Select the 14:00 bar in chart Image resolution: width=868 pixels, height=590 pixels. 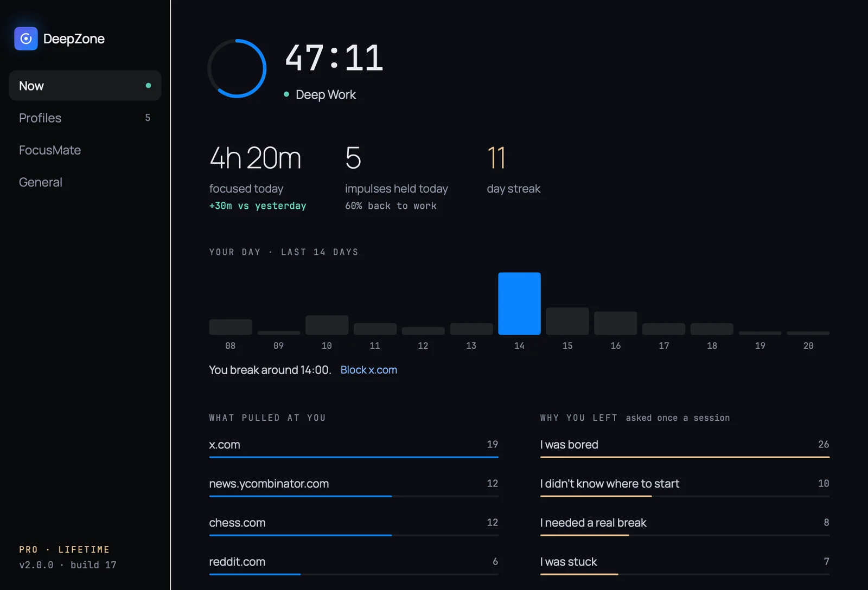coord(519,304)
